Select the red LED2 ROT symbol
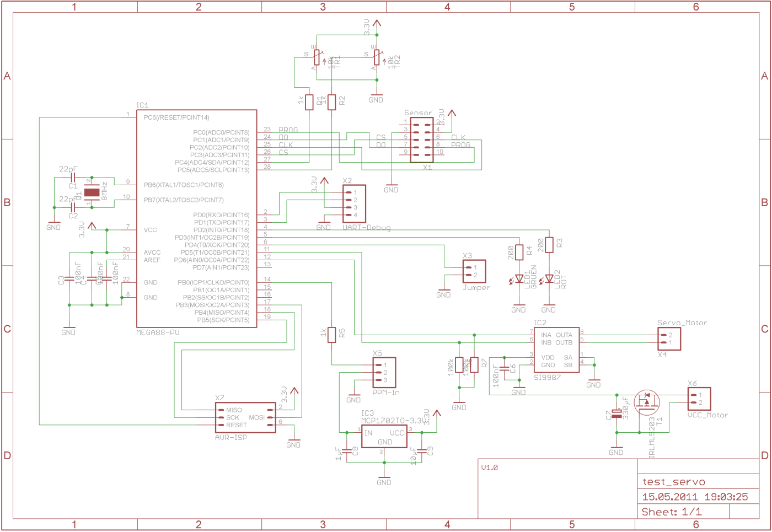Screen dimensions: 772x532 549,279
